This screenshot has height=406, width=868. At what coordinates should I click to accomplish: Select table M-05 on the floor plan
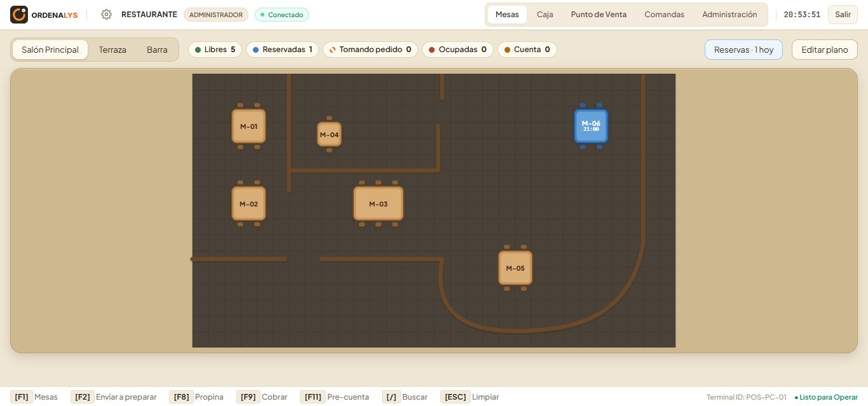click(515, 268)
